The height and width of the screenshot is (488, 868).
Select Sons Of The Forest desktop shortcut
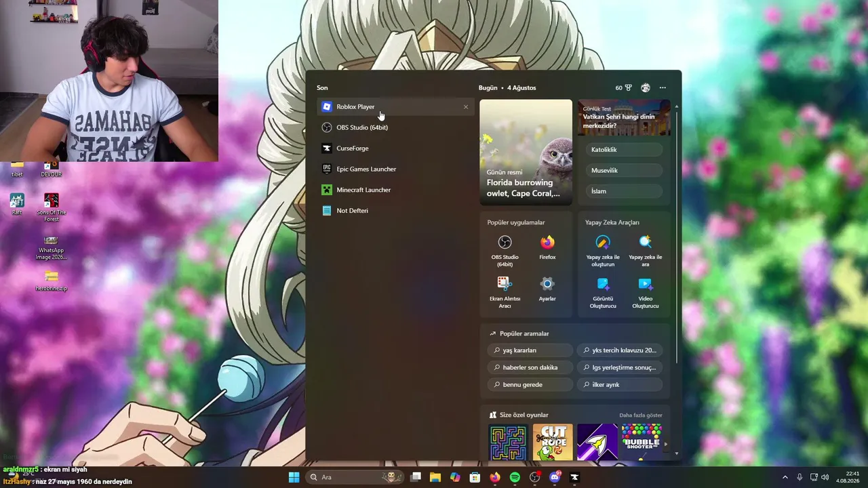click(52, 208)
